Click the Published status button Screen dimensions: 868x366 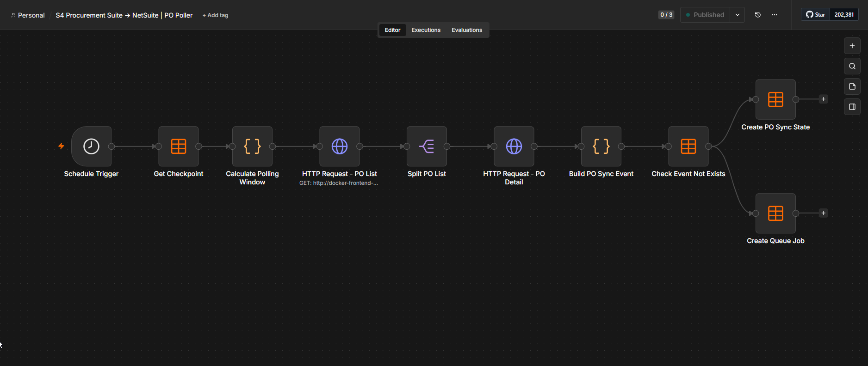point(705,15)
